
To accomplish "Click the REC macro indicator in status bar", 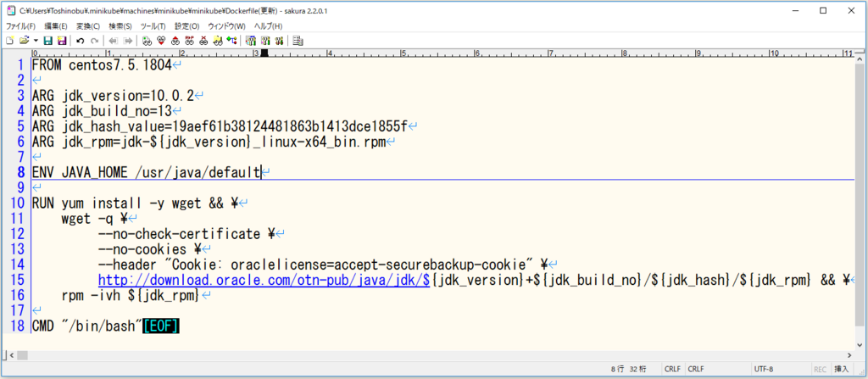I will click(x=820, y=369).
